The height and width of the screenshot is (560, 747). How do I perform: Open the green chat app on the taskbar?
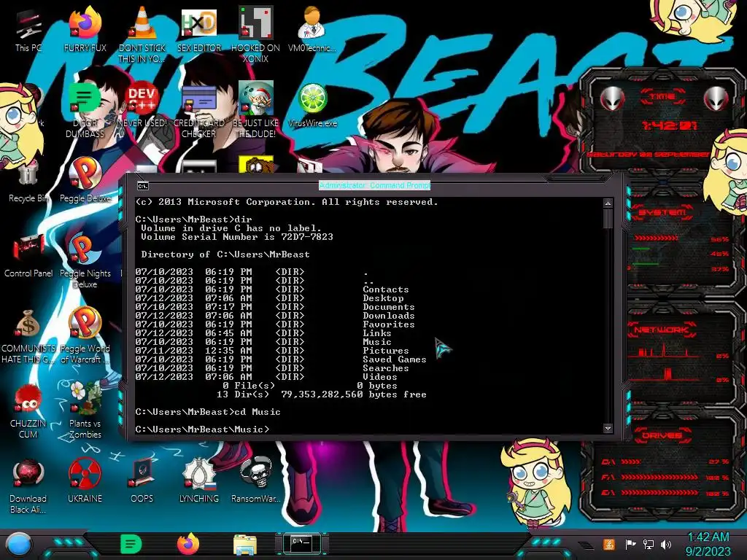coord(131,544)
